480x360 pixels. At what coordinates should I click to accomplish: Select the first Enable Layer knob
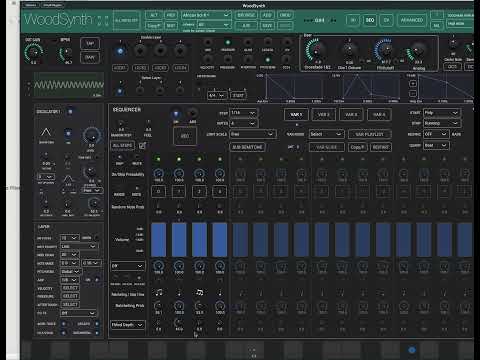pyautogui.click(x=120, y=51)
